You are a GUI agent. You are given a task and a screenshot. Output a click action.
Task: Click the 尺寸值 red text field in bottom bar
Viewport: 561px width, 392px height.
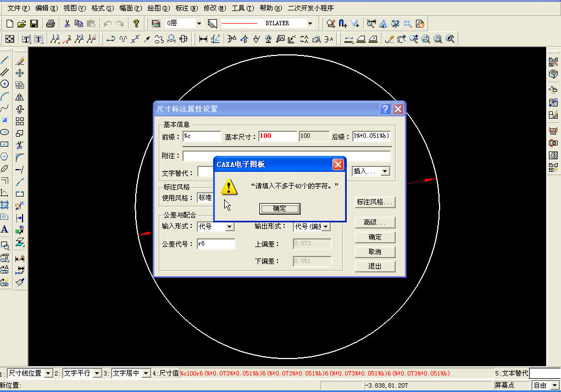pos(336,373)
